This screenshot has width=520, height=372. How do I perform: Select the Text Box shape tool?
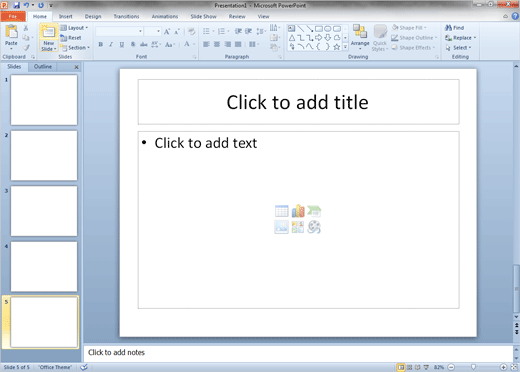point(292,29)
